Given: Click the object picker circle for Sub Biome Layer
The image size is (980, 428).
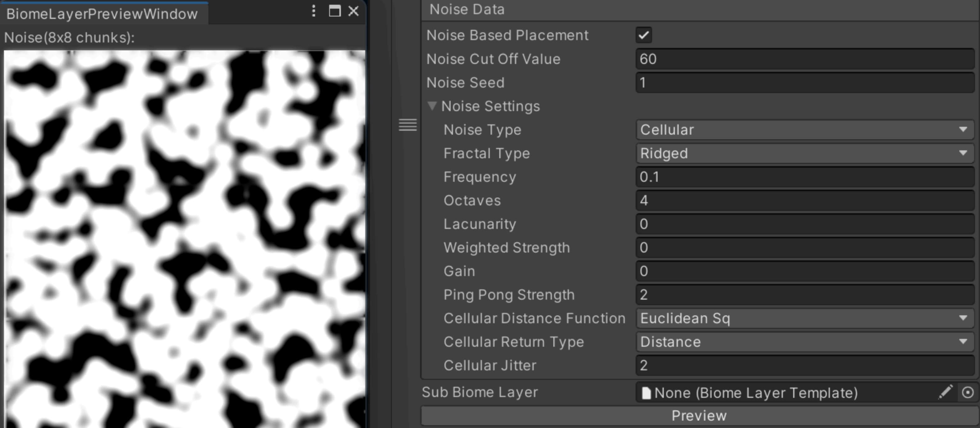Looking at the screenshot, I should point(968,392).
